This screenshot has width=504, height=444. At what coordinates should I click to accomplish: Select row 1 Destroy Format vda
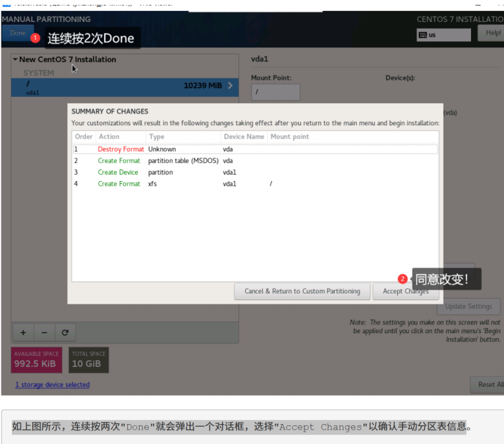255,149
